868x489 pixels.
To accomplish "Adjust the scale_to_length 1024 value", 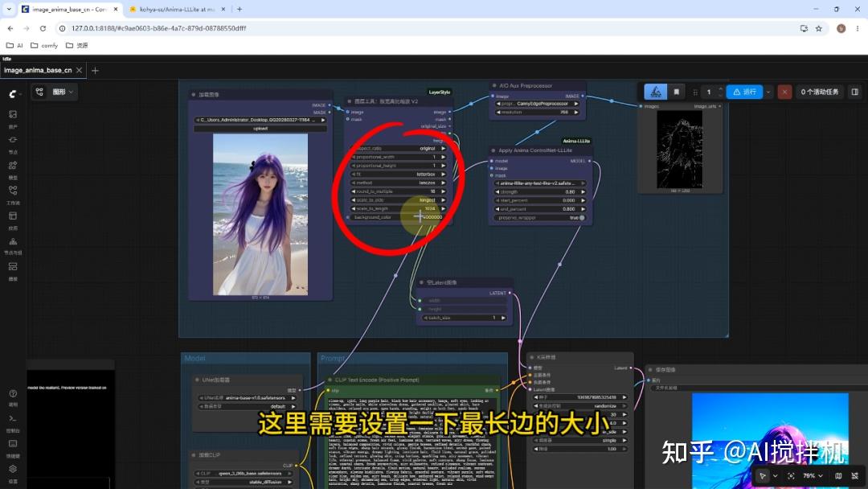I will coord(399,209).
